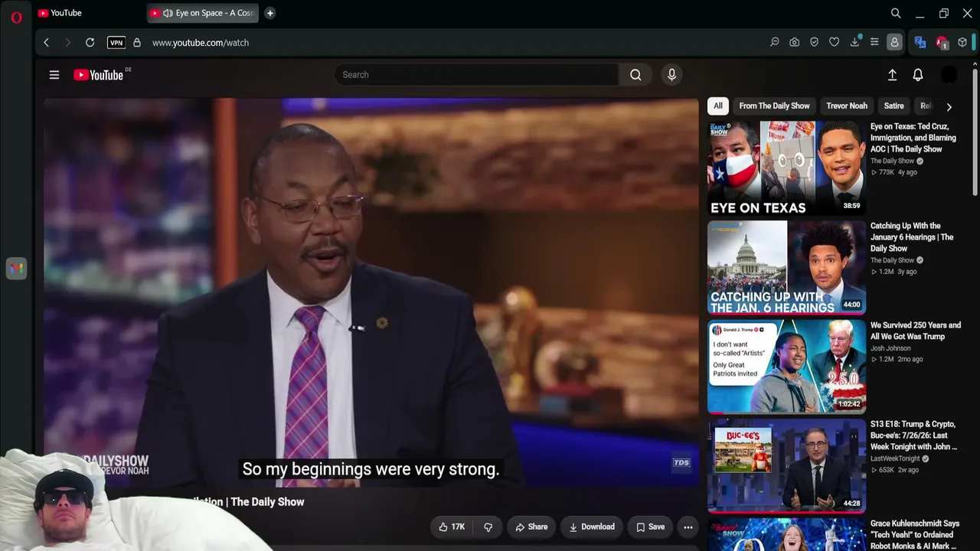Open a new browser tab
980x551 pixels.
tap(270, 13)
